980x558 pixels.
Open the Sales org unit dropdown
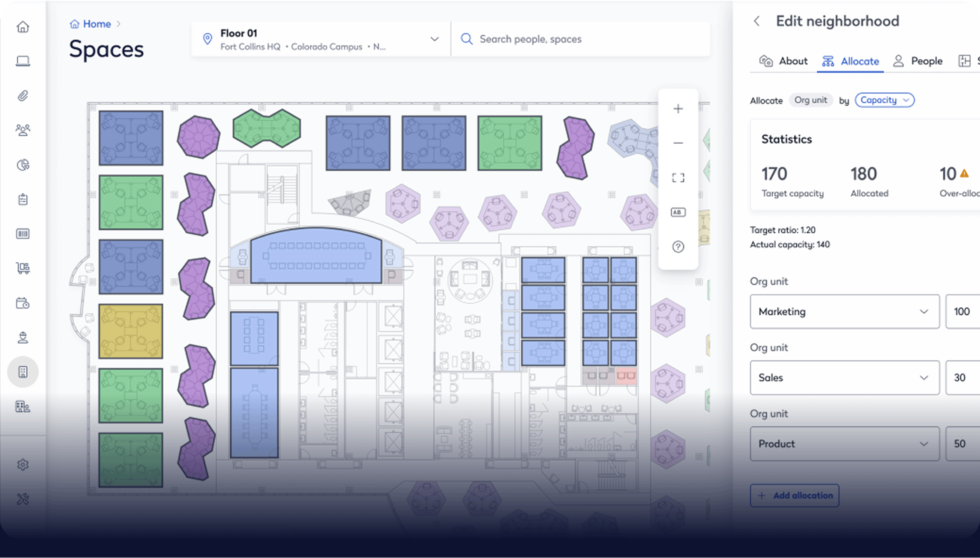click(844, 378)
